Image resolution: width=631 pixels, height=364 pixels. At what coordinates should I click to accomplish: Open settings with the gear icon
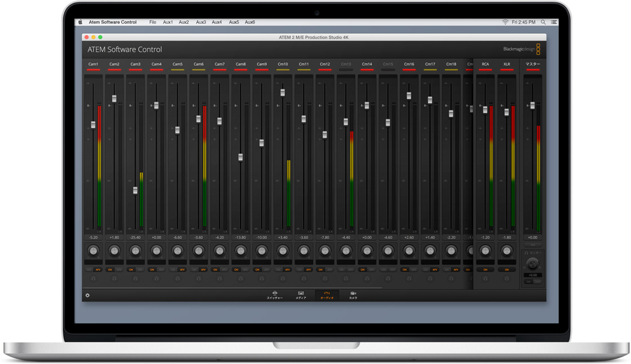87,295
